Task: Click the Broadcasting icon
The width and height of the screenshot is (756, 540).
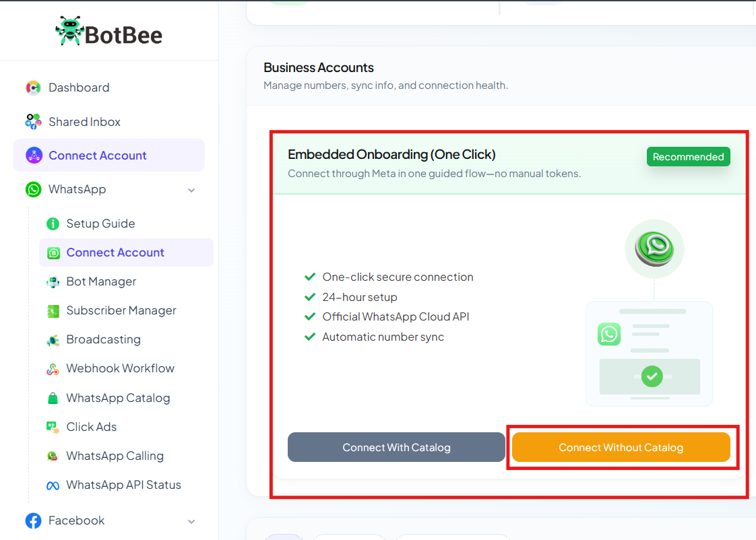Action: 53,340
